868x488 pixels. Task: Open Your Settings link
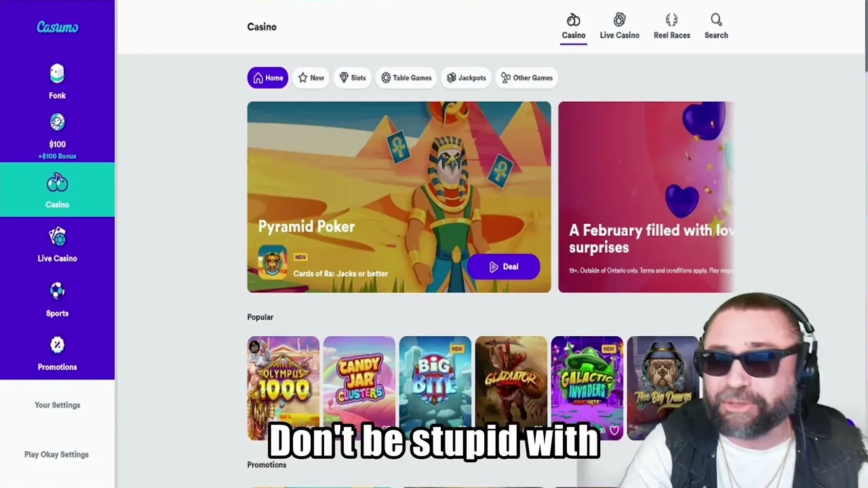click(x=57, y=405)
